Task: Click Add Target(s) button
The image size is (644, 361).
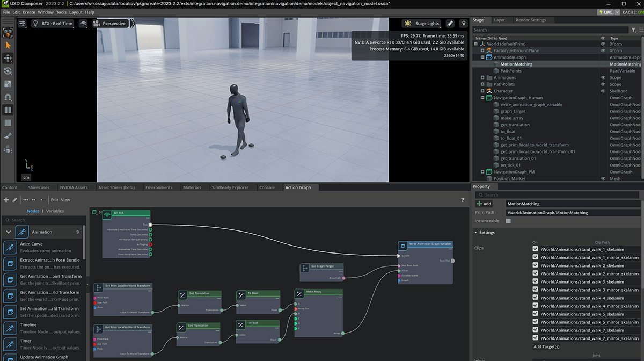Action: click(546, 346)
